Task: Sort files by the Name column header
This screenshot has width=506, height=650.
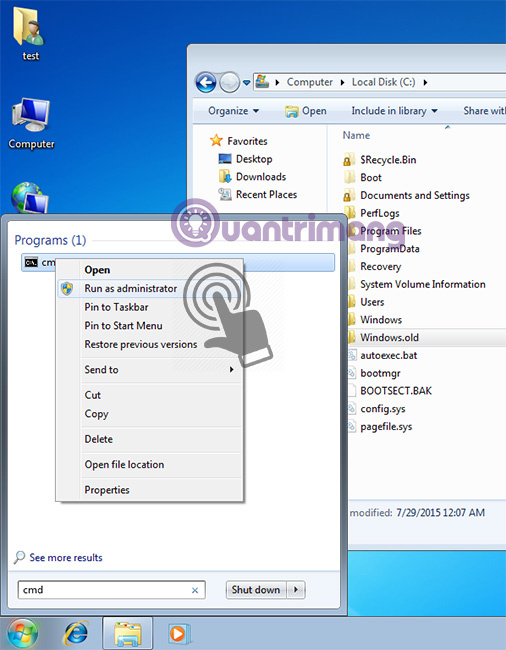Action: (356, 135)
